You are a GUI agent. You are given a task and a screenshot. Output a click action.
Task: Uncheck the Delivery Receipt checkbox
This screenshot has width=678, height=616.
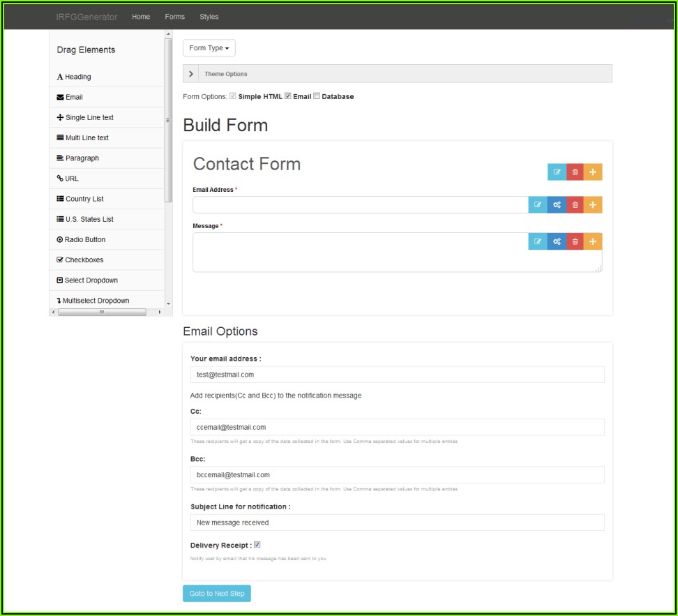point(257,545)
